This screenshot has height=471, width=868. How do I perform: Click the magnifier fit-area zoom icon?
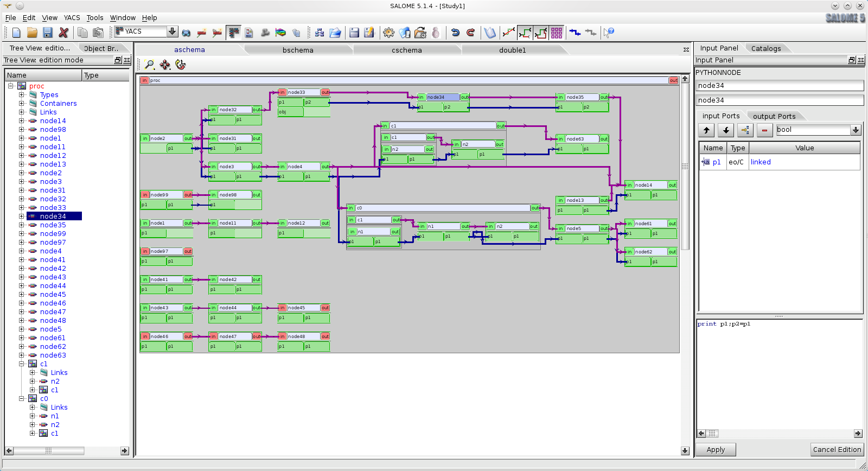(x=150, y=65)
